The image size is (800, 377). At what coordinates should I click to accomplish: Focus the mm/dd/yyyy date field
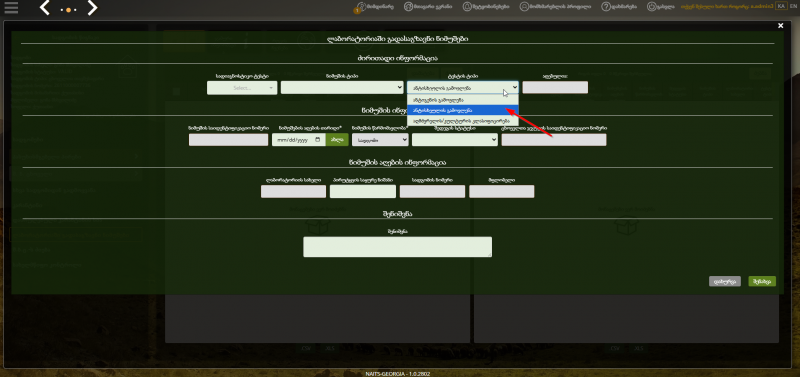298,140
